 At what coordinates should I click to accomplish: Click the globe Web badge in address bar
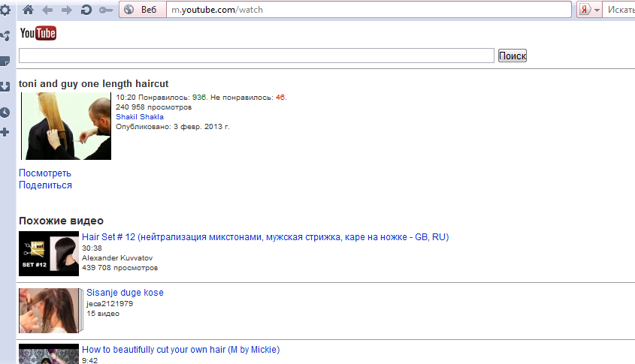pos(143,10)
